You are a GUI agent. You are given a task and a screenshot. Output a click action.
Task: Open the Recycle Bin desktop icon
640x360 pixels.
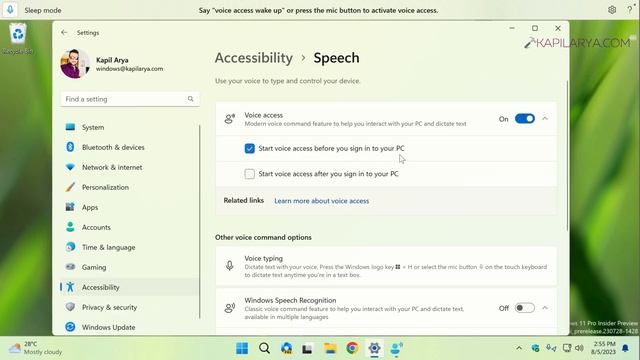[x=18, y=39]
